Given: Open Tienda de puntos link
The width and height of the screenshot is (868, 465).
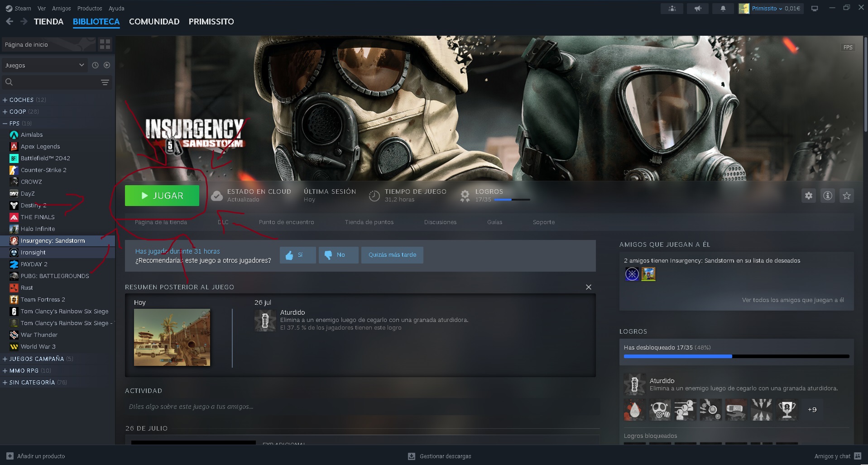Looking at the screenshot, I should 369,222.
